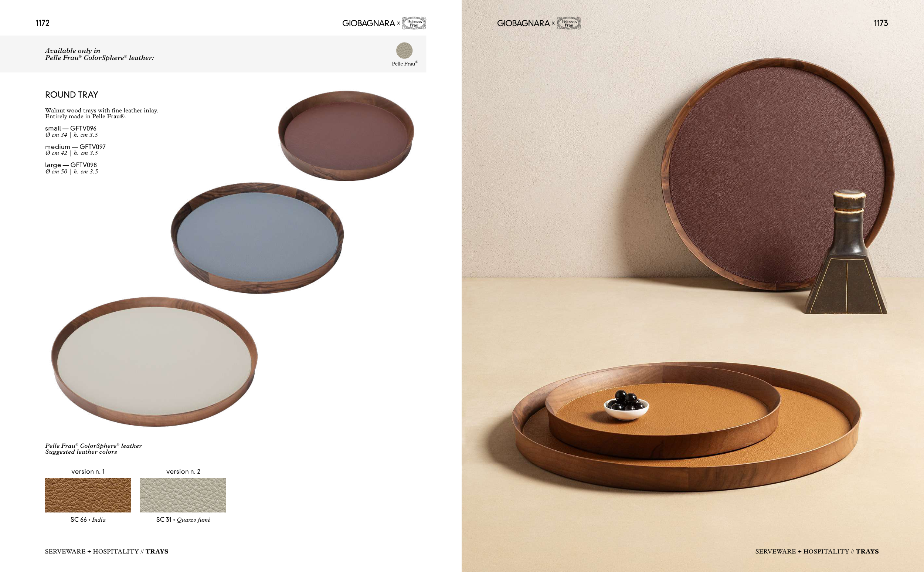924x572 pixels.
Task: Click the TRAYS footer on right page
Action: (x=867, y=551)
